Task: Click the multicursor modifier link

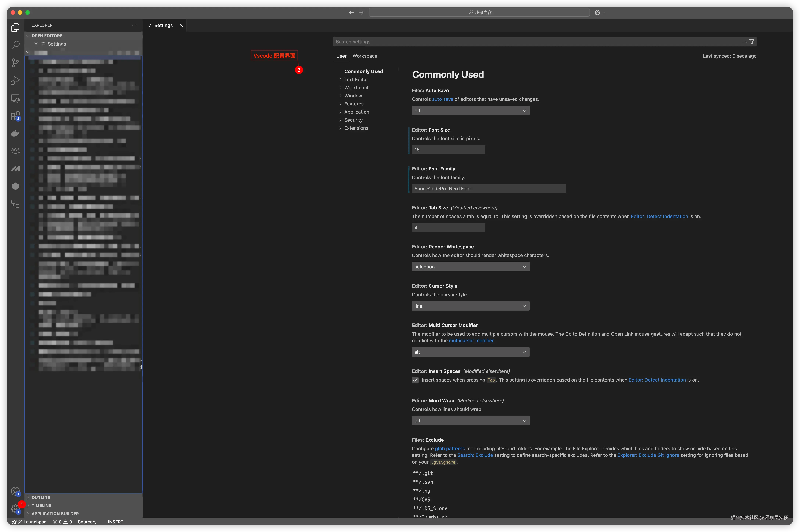Action: click(x=471, y=341)
